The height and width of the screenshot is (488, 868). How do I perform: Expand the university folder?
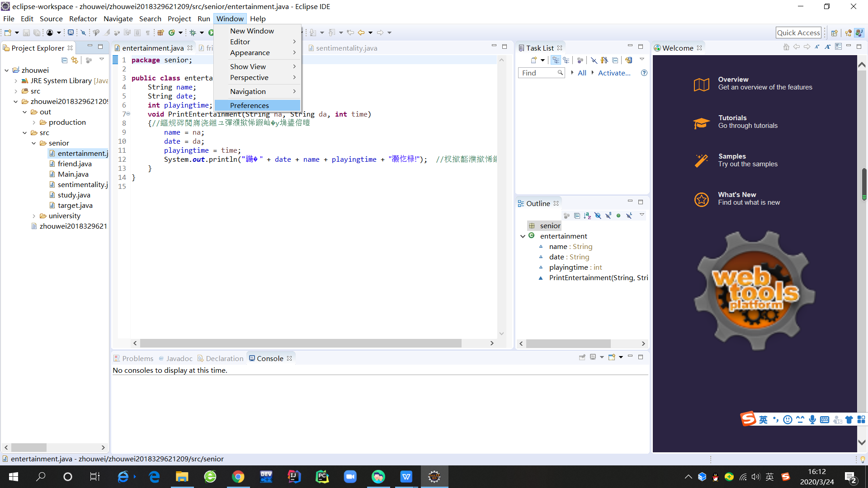point(34,216)
